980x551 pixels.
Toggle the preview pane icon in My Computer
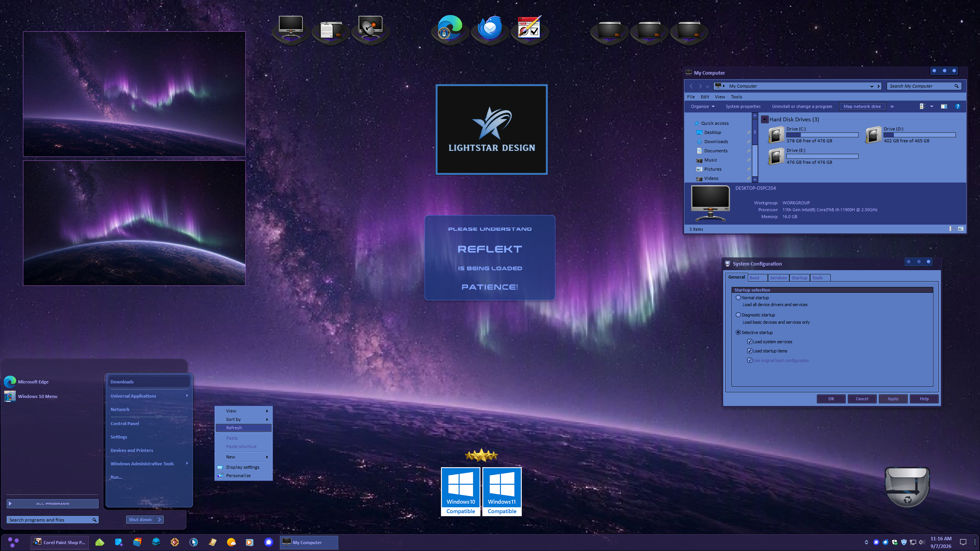pos(944,106)
